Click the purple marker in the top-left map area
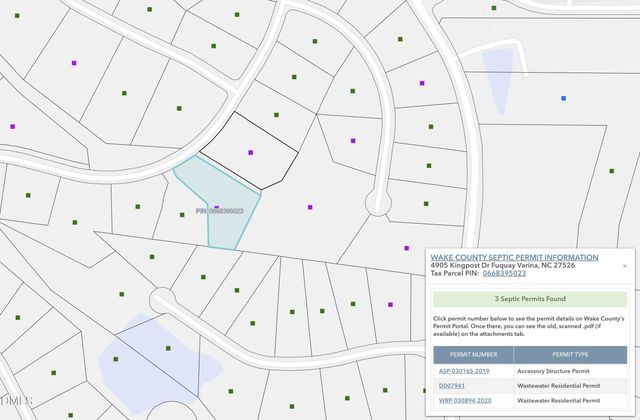The image size is (640, 420). tap(74, 63)
